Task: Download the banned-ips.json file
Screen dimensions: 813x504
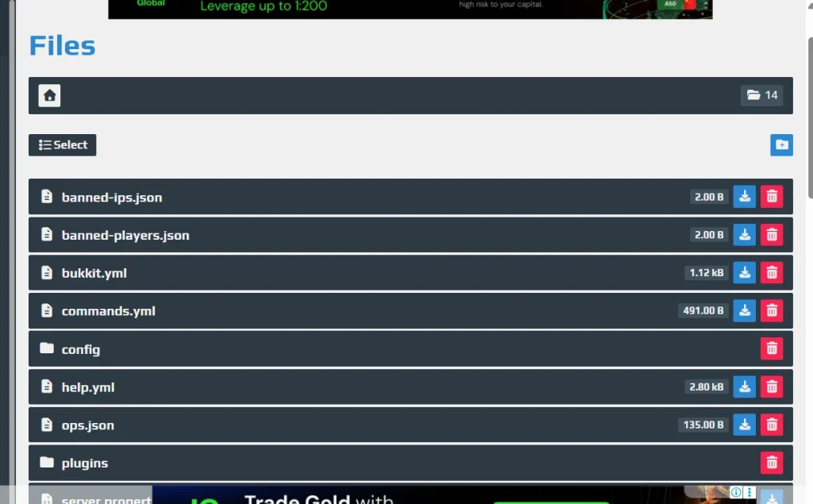Action: (x=744, y=197)
